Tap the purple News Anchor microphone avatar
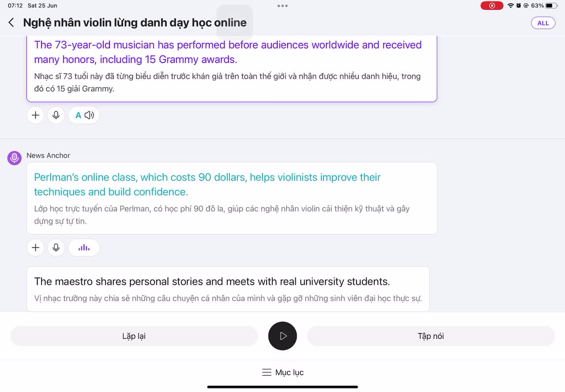 15,158
